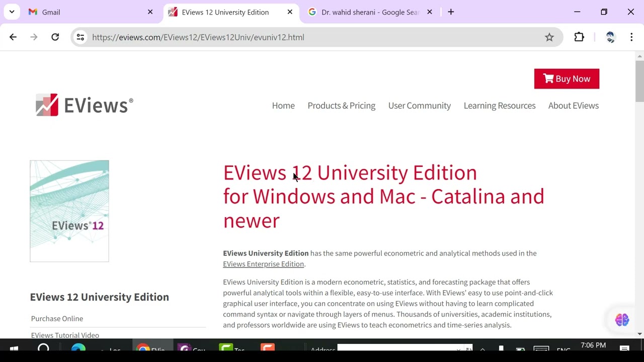The height and width of the screenshot is (362, 644).
Task: Close the Gmail tab
Action: (x=150, y=12)
